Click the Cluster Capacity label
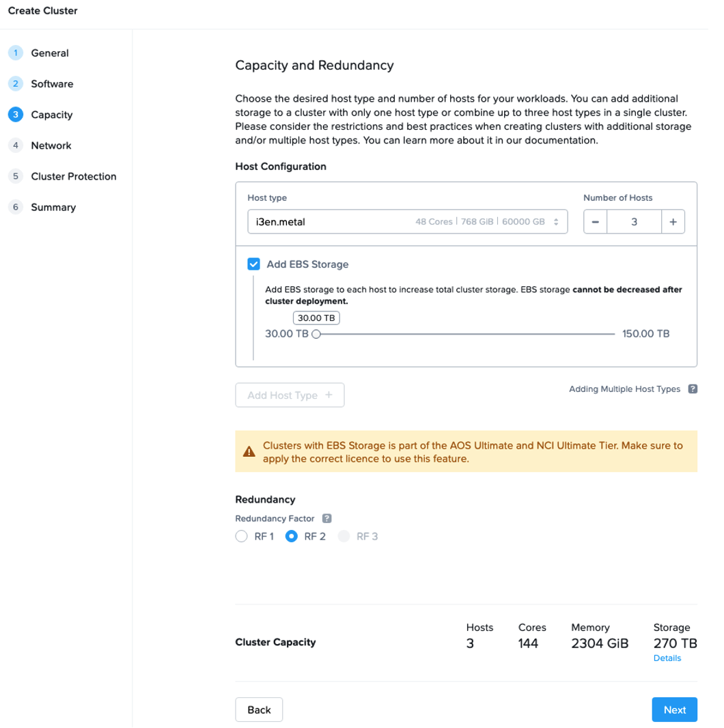 (275, 642)
